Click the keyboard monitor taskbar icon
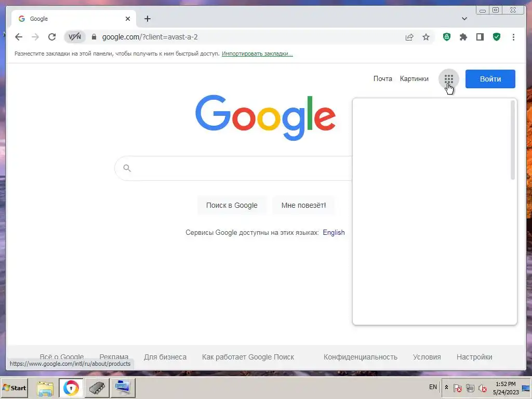This screenshot has width=532, height=399. pyautogui.click(x=123, y=388)
